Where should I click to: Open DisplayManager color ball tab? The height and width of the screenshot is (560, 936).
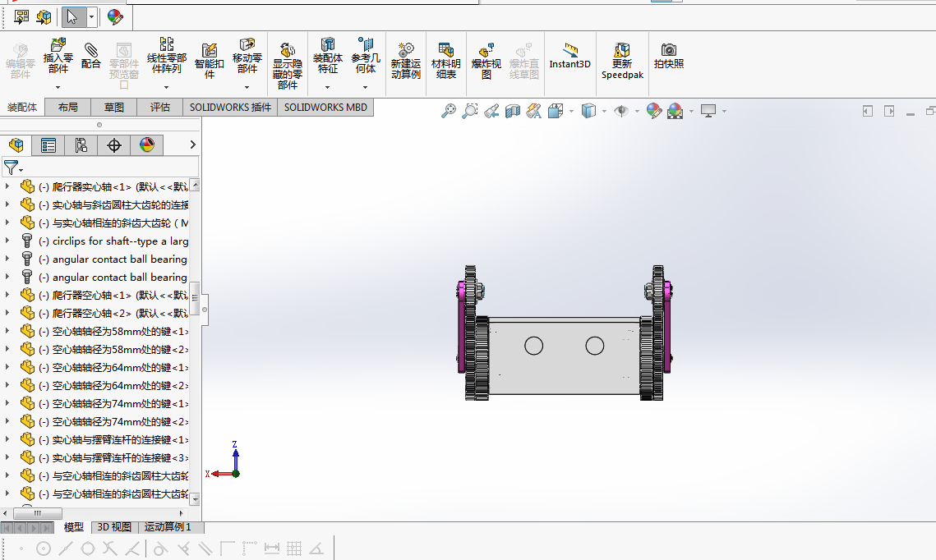pyautogui.click(x=147, y=145)
